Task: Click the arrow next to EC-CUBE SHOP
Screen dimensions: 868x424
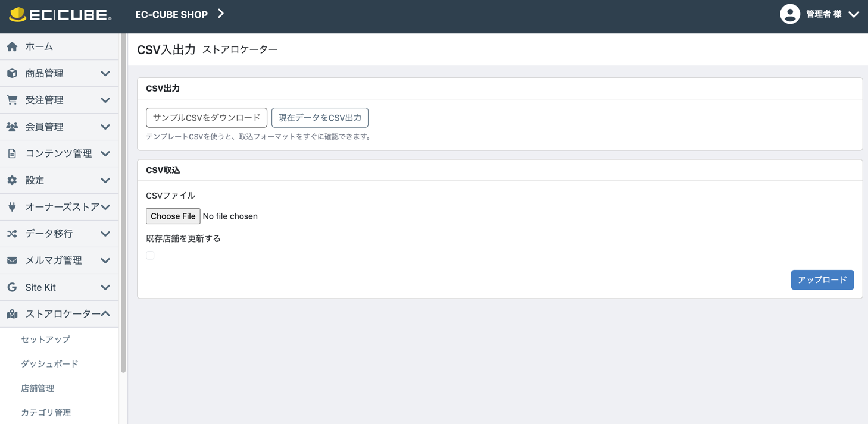Action: coord(221,14)
